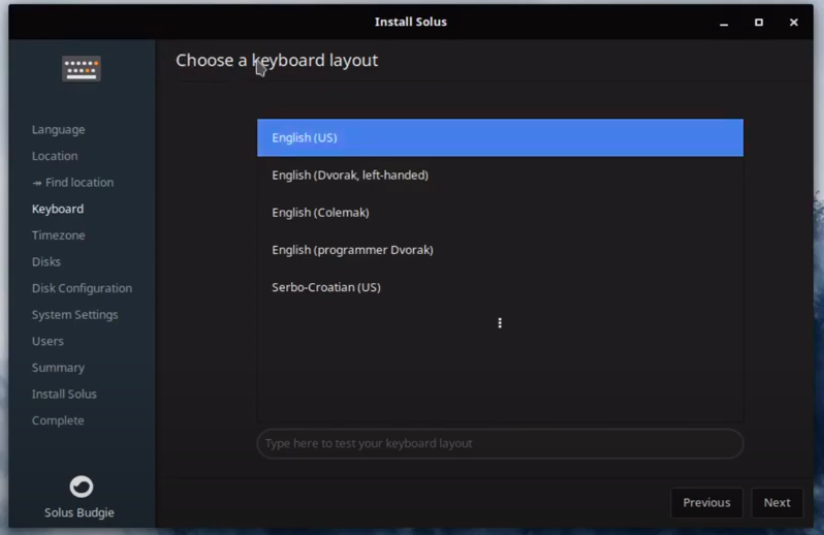Open the Complete step
This screenshot has height=535, width=824.
(x=58, y=420)
